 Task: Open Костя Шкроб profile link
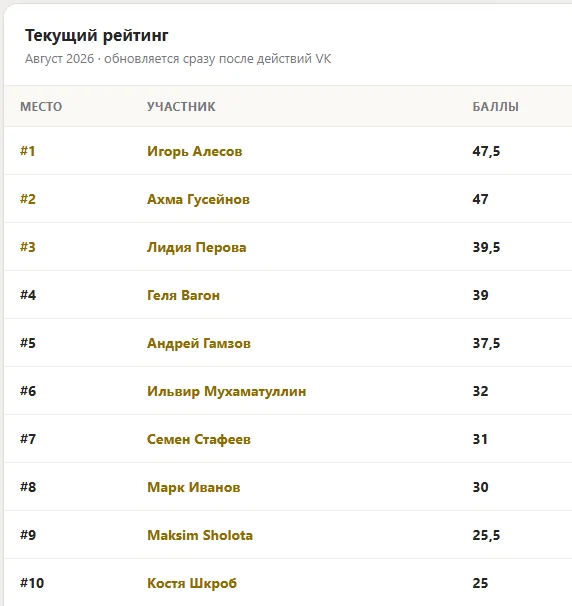pyautogui.click(x=192, y=583)
